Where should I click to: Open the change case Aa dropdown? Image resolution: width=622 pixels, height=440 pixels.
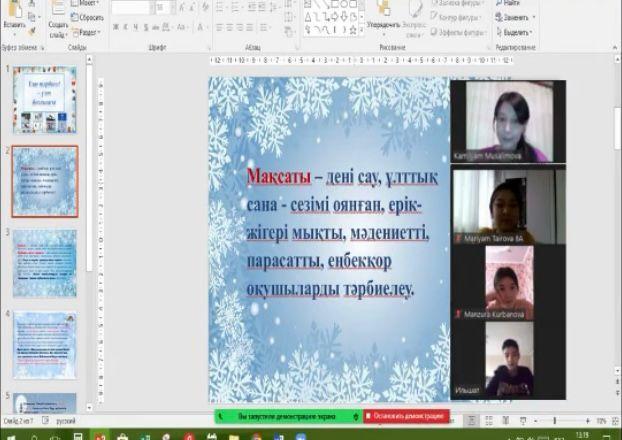(182, 27)
